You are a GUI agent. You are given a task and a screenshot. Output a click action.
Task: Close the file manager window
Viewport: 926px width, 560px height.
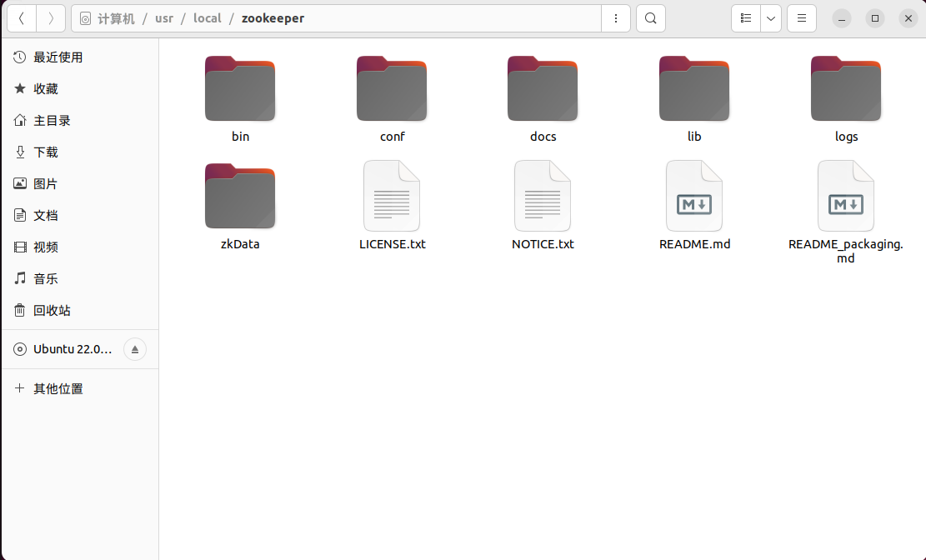click(908, 18)
